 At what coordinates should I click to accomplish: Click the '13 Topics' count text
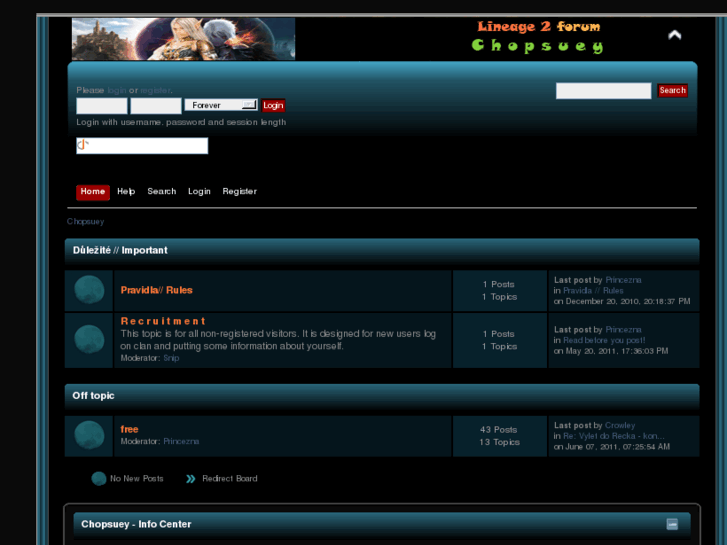499,442
